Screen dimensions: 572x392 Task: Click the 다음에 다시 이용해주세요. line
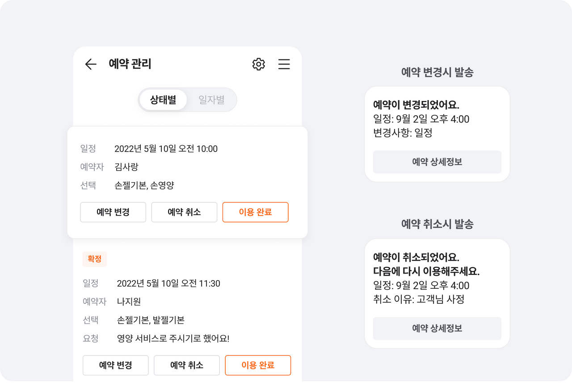click(x=426, y=271)
